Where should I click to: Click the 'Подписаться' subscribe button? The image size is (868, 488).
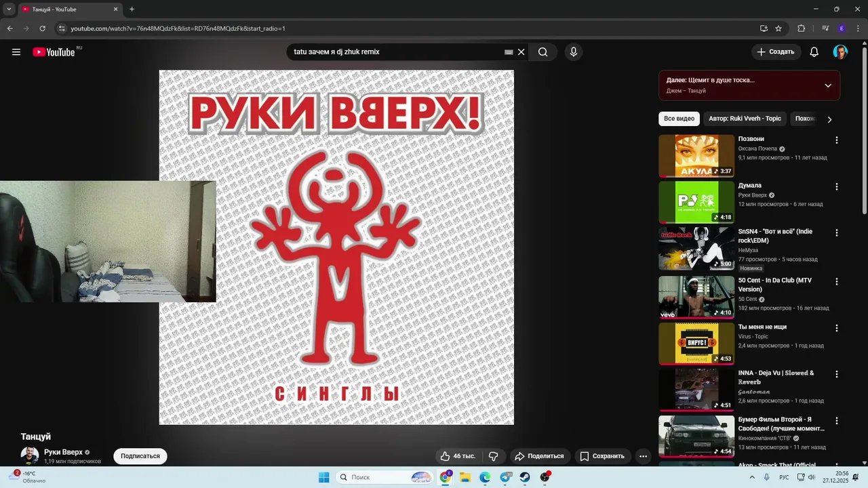(140, 456)
